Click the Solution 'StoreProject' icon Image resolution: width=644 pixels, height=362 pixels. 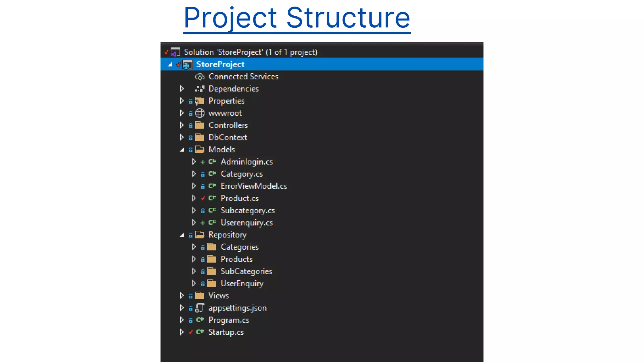pos(175,52)
